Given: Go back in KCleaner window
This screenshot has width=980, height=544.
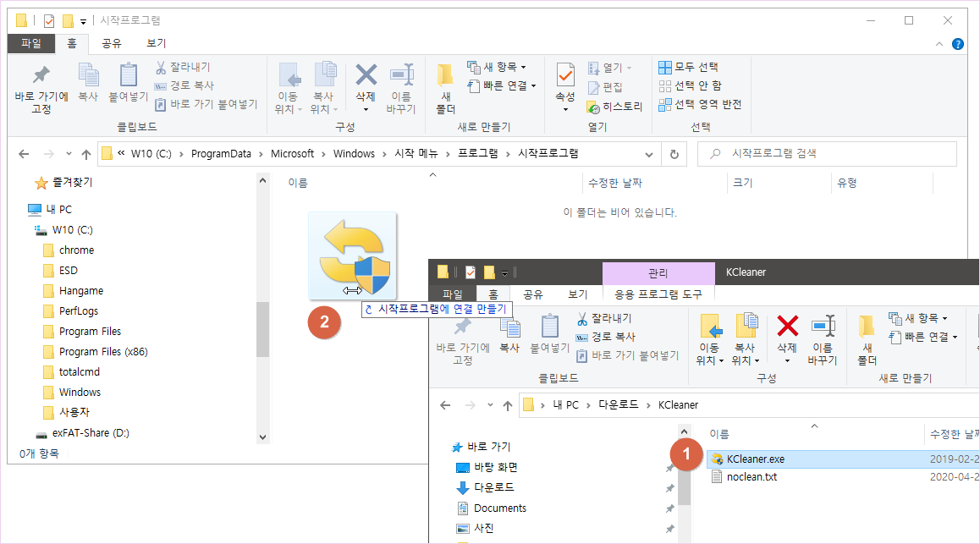Looking at the screenshot, I should coord(445,405).
